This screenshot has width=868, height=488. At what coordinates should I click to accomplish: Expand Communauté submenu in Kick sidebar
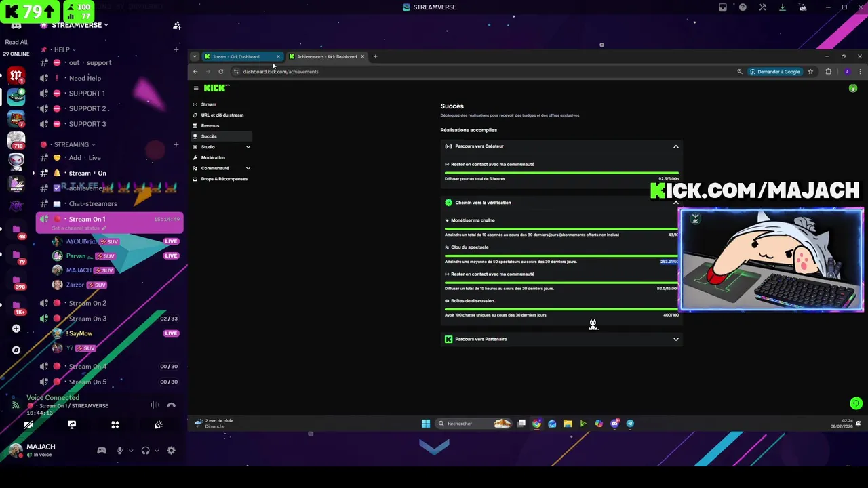coord(248,168)
